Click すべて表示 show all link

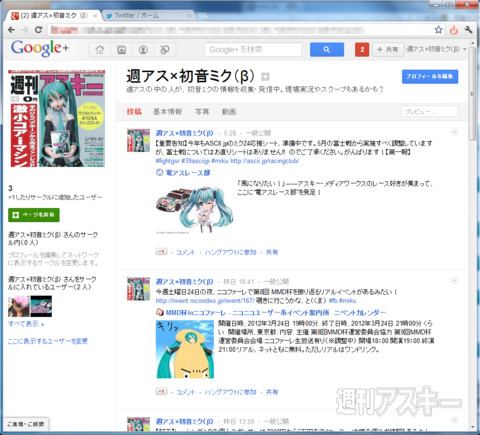click(x=26, y=324)
